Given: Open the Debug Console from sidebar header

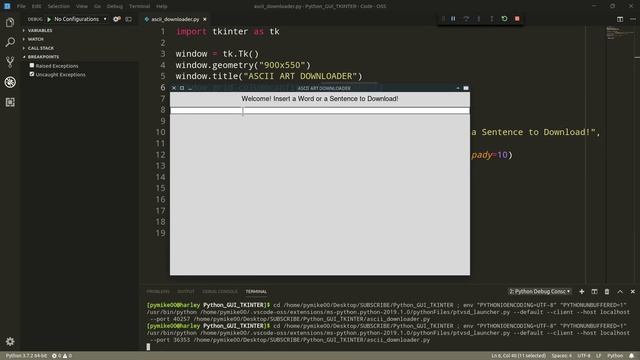Looking at the screenshot, I should (x=129, y=19).
